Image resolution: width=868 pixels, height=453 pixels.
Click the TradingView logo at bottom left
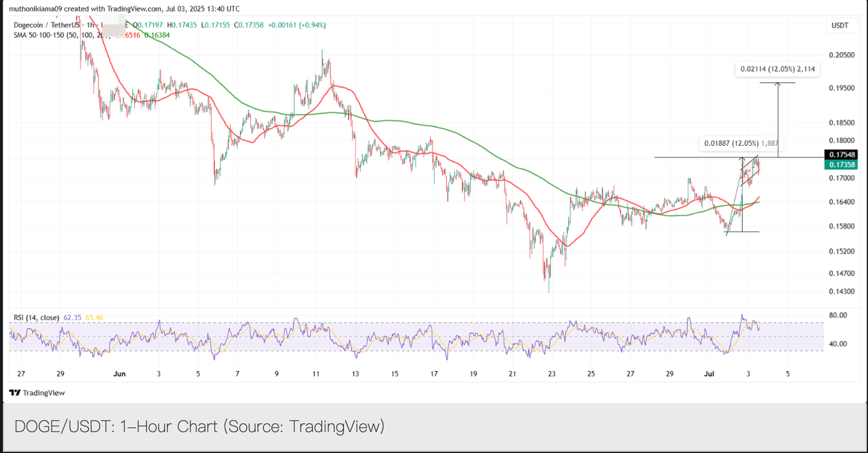tap(37, 393)
